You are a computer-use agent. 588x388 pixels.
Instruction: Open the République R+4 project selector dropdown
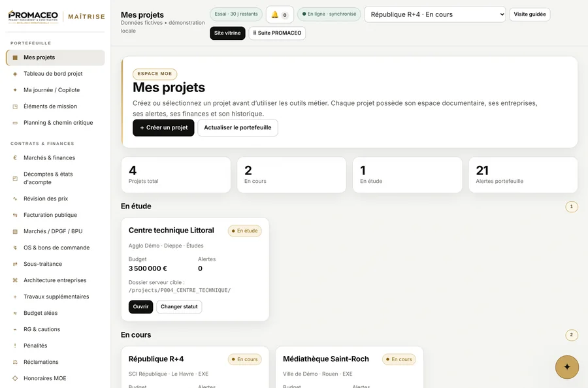[x=435, y=14]
